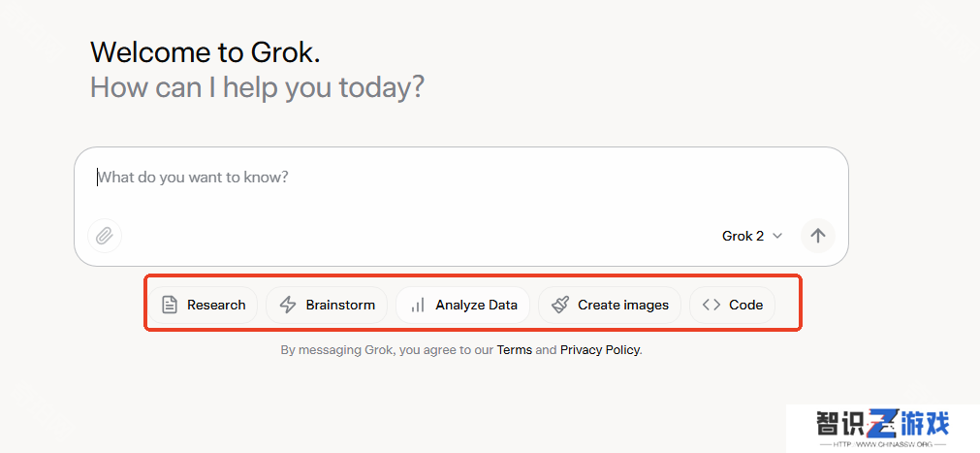Viewport: 980px width, 453px height.
Task: Click the blue Z watermark logo
Action: point(885,424)
